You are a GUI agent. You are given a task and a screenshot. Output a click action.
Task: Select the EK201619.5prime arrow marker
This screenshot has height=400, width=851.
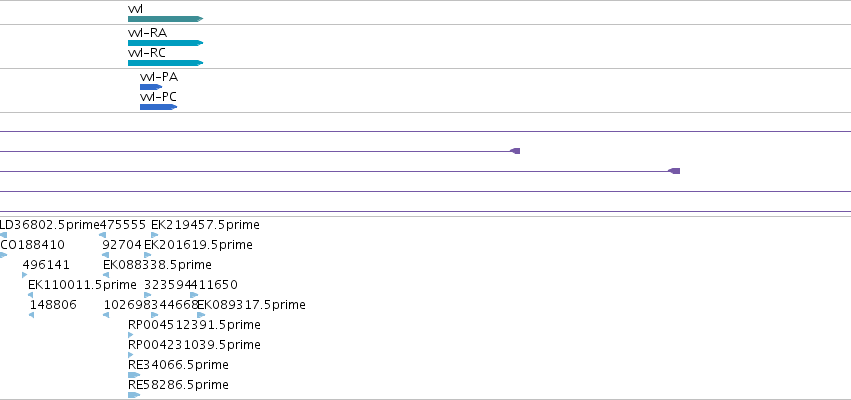148,255
